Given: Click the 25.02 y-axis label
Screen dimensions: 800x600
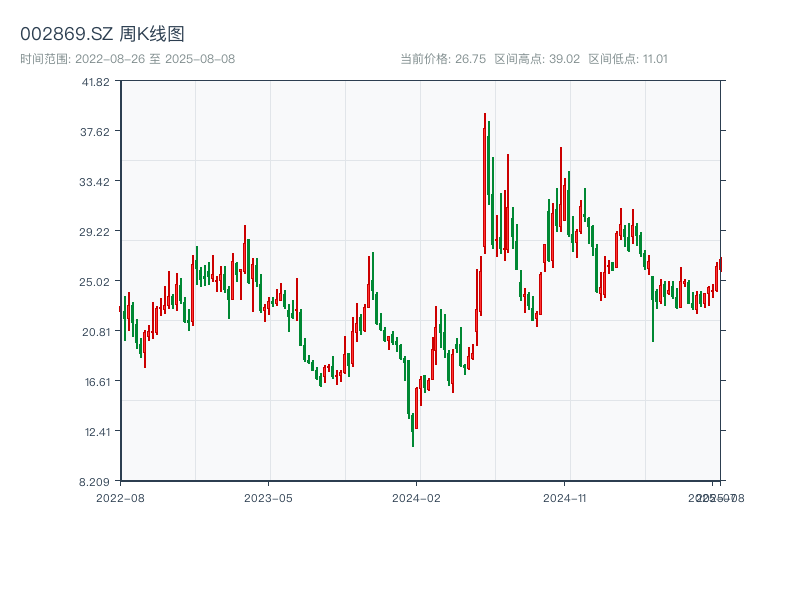Looking at the screenshot, I should (96, 282).
